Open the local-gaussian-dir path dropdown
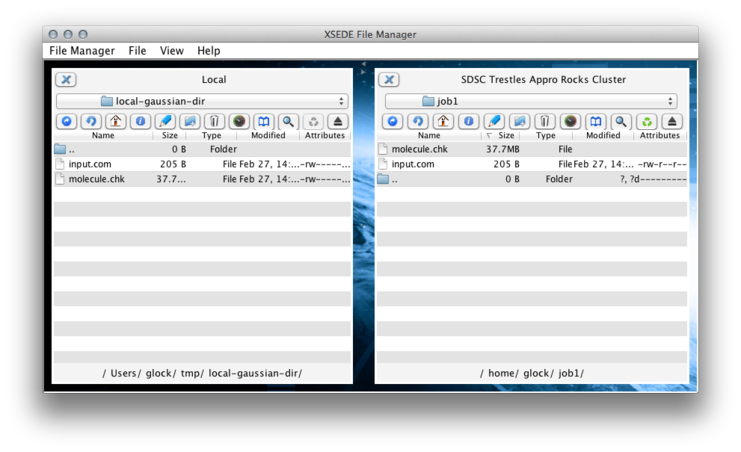The image size is (741, 452). [x=202, y=101]
